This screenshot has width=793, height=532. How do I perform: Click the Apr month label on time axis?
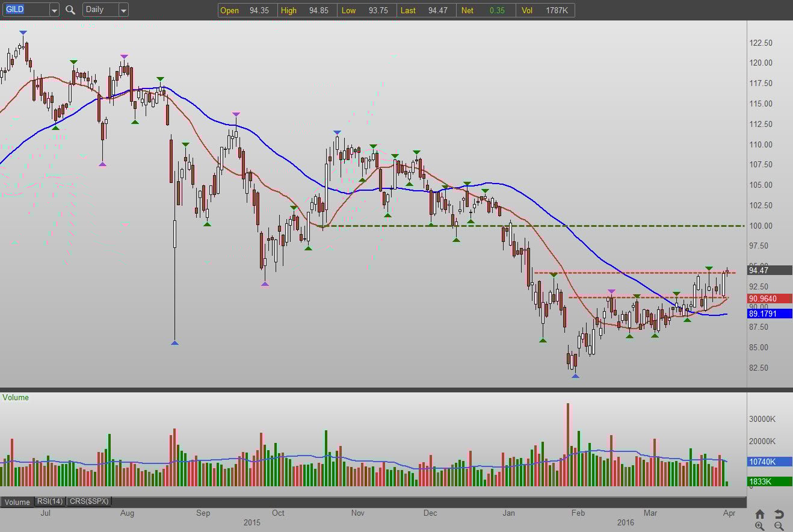click(x=729, y=513)
